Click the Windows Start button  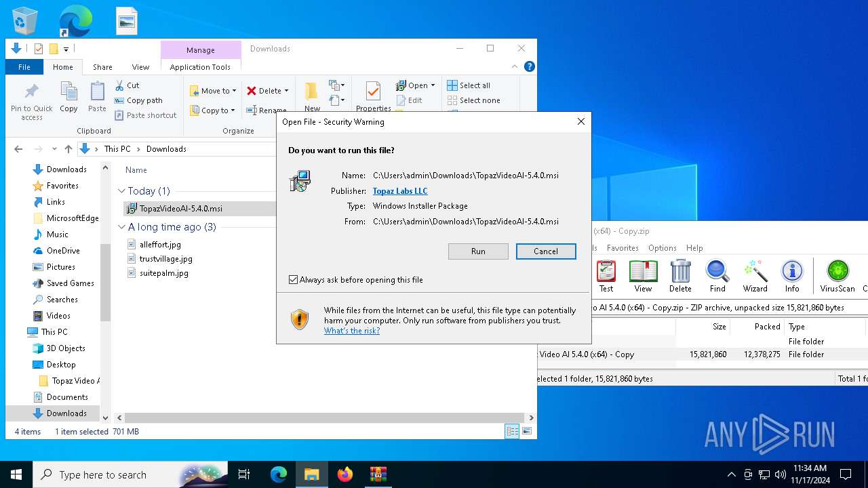point(16,474)
